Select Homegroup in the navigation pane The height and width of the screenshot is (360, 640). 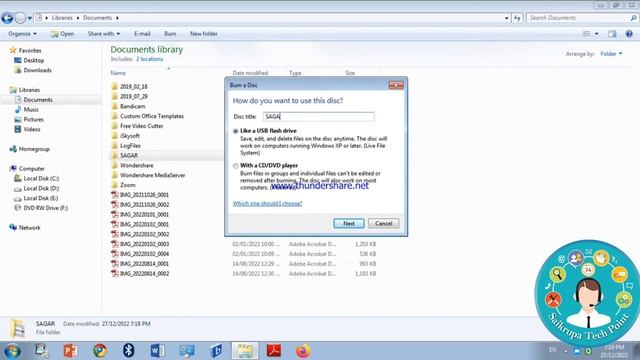tap(34, 149)
